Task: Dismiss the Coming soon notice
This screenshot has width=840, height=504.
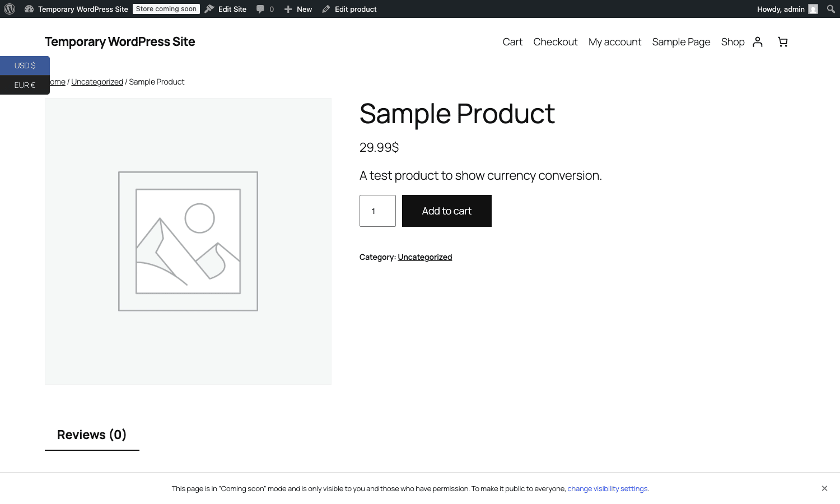Action: coord(824,488)
